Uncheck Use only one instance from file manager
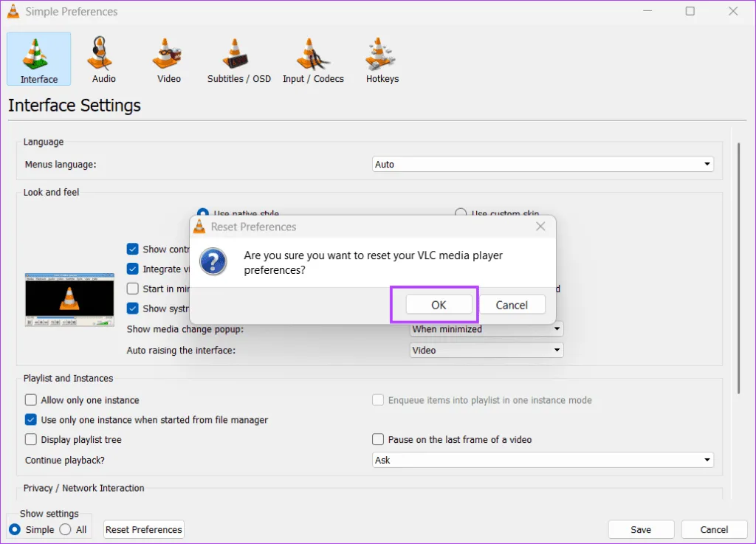The width and height of the screenshot is (756, 544). coord(31,420)
